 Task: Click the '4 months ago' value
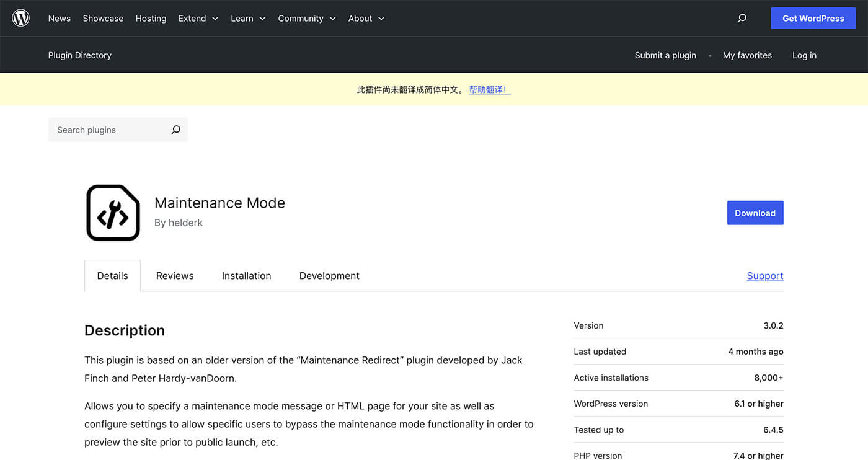coord(756,352)
